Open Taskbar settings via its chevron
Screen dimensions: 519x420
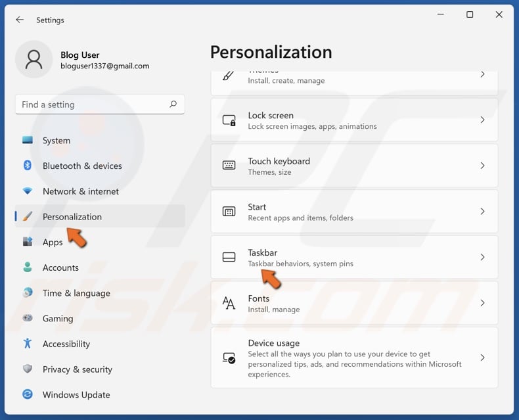pos(483,257)
